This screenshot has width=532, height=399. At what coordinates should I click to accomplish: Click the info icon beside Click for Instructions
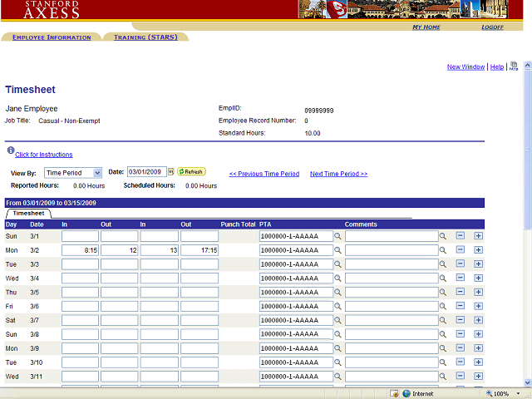[9, 151]
